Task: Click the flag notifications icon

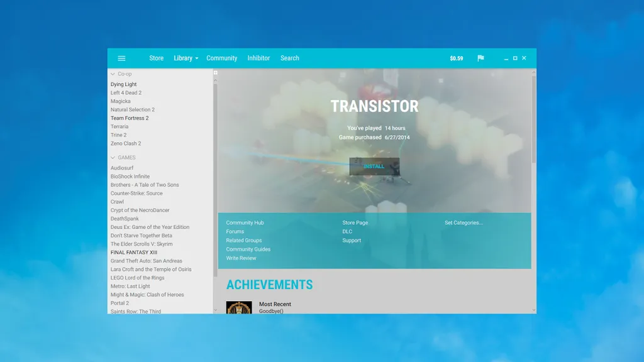Action: coord(480,58)
